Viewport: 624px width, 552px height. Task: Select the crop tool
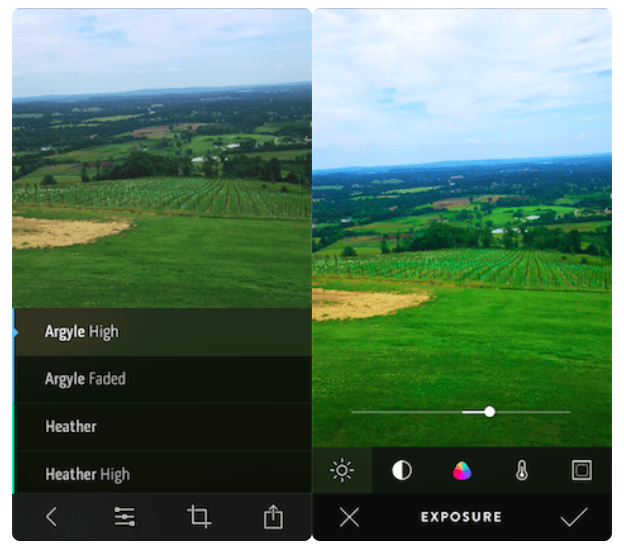coord(199,517)
